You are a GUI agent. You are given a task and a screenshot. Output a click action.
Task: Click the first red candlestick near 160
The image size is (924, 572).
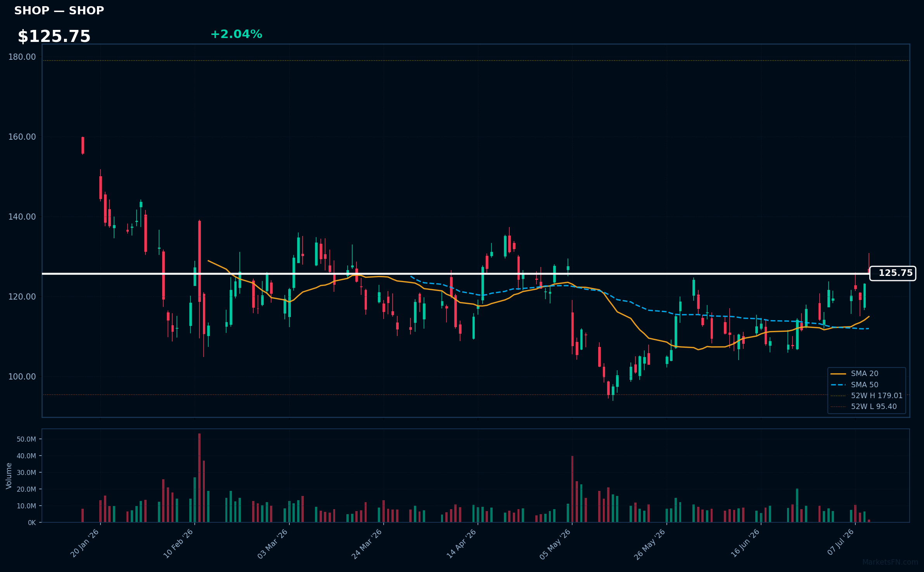point(83,145)
